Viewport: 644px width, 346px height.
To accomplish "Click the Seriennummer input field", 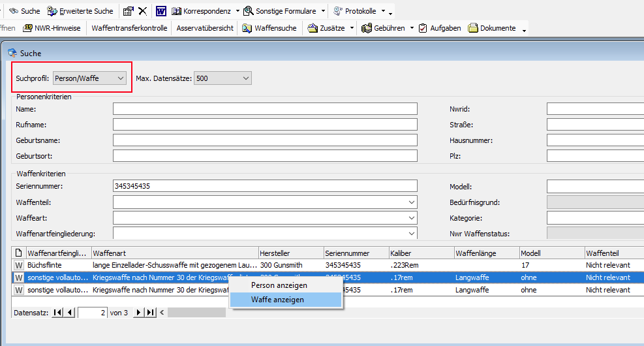I will coord(264,186).
